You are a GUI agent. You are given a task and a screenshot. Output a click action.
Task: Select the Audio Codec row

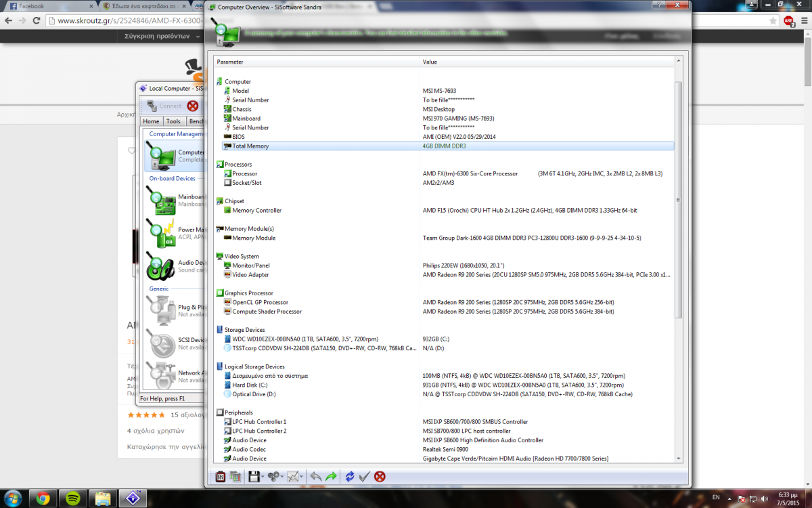[x=444, y=449]
